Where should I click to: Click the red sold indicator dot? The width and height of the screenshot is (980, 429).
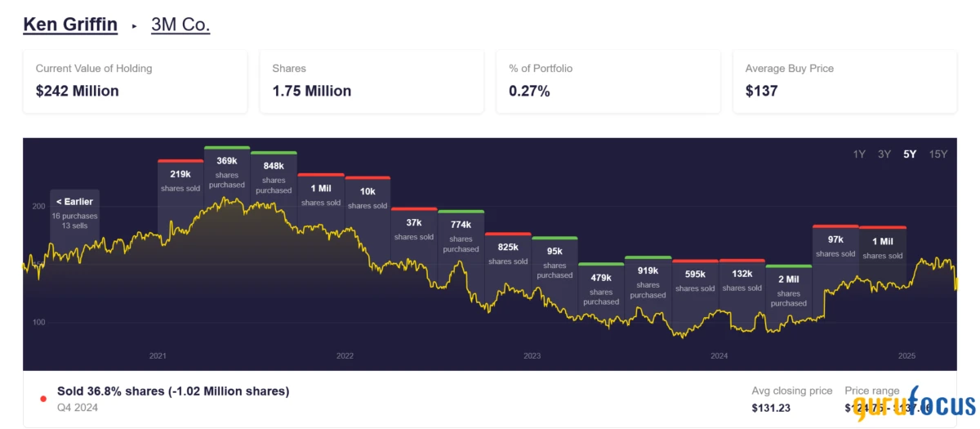(43, 399)
